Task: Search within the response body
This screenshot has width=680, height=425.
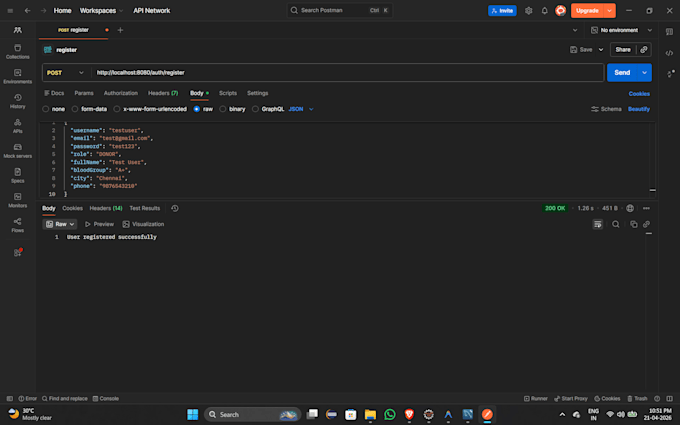Action: click(x=615, y=224)
